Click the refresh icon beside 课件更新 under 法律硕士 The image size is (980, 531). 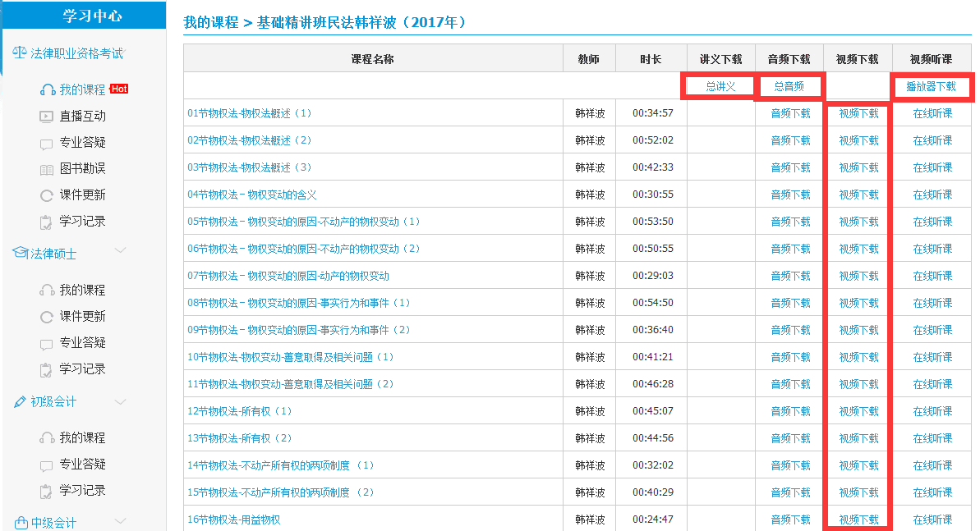click(47, 317)
